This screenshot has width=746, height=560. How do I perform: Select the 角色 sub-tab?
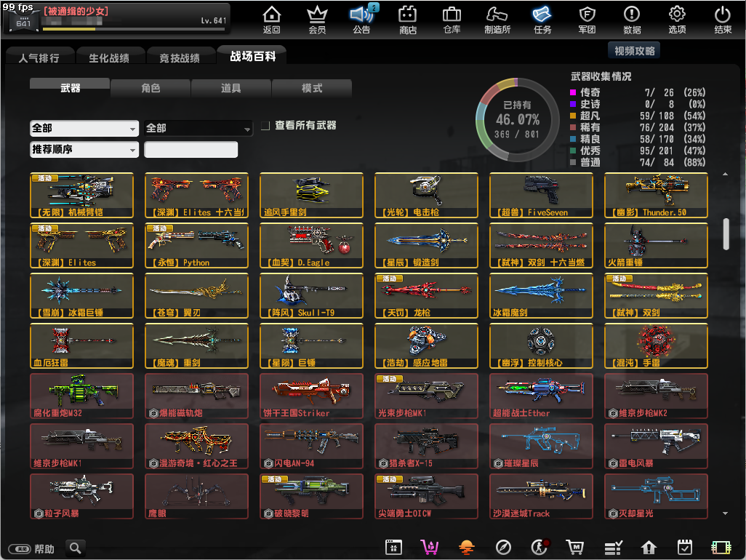(151, 88)
